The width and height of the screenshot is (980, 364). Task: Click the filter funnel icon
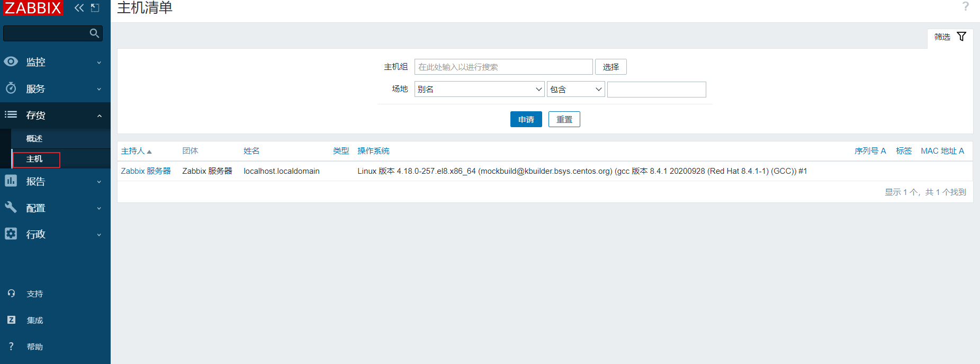961,37
